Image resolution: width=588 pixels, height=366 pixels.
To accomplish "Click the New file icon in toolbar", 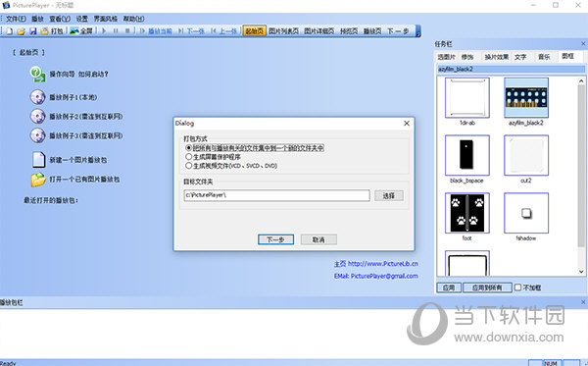I will [x=10, y=31].
